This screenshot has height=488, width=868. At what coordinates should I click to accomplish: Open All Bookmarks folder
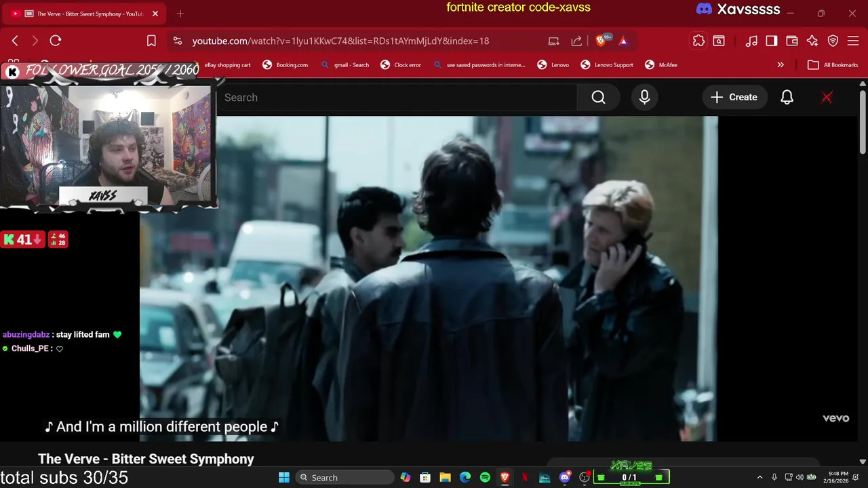point(833,65)
